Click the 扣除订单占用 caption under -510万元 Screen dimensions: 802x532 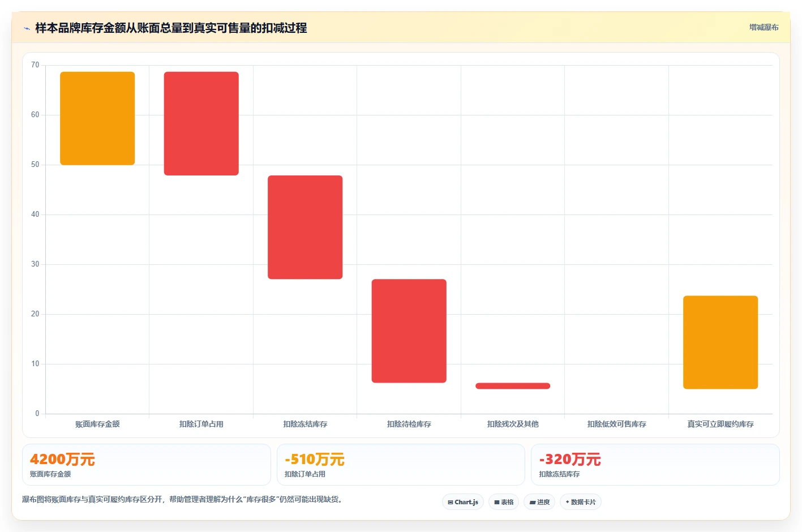[305, 474]
